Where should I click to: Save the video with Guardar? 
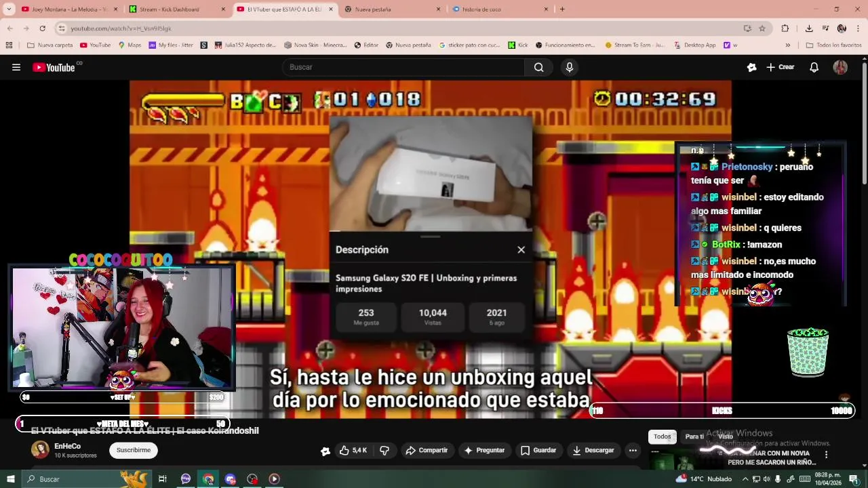pyautogui.click(x=538, y=450)
